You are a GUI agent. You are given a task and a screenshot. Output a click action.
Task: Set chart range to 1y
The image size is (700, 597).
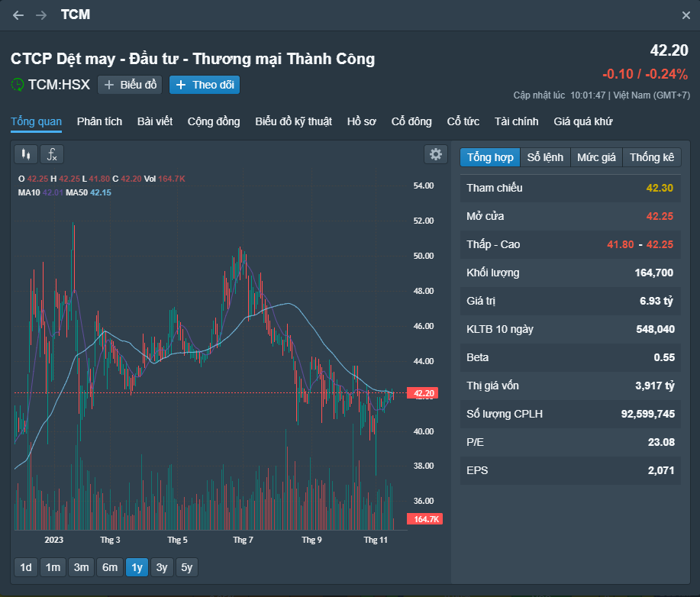(x=137, y=567)
